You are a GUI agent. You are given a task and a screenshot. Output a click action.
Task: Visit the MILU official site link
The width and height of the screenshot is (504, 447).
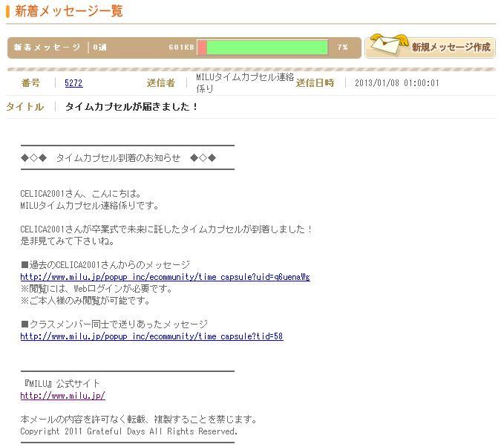(x=62, y=396)
